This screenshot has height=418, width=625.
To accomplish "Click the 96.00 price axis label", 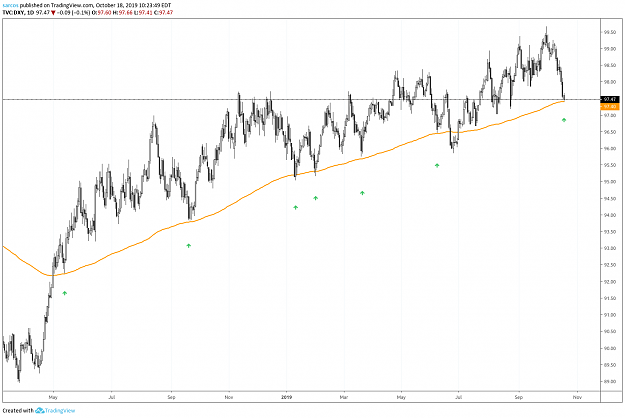I will (x=609, y=149).
